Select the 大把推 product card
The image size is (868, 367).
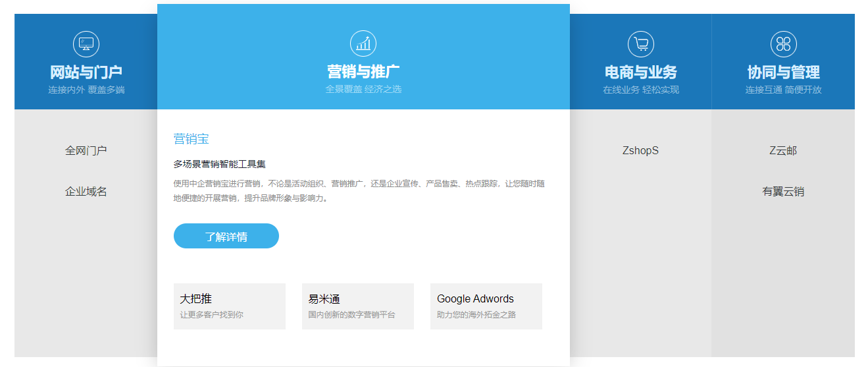[x=230, y=306]
